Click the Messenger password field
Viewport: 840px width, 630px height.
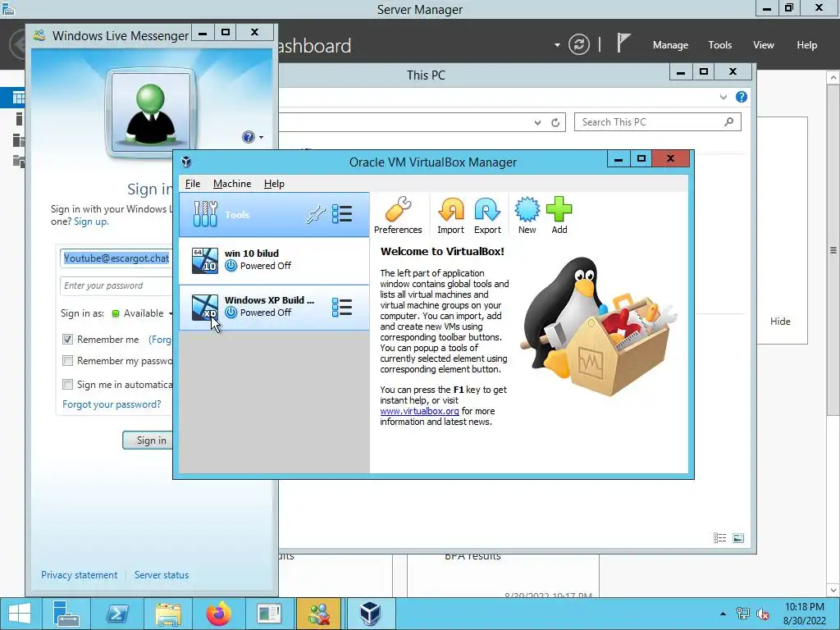[116, 285]
